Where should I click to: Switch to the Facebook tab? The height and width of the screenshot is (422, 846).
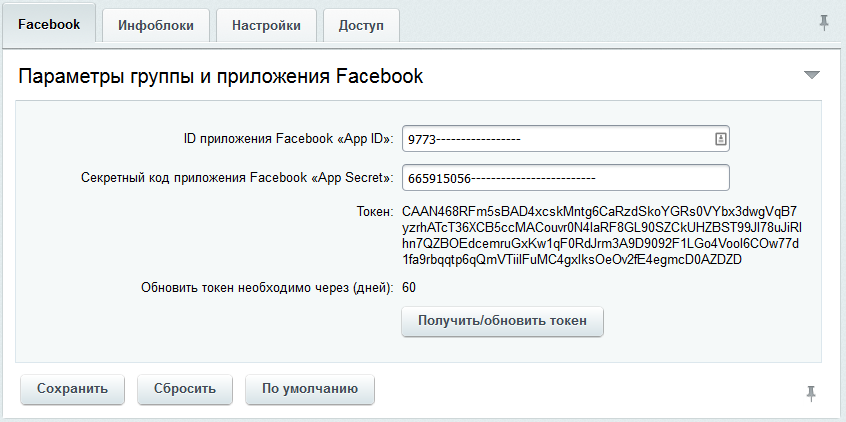(49, 24)
